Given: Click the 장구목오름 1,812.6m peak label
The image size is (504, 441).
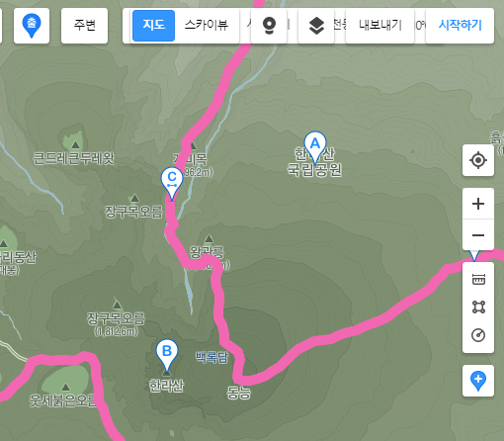Looking at the screenshot, I should (116, 323).
